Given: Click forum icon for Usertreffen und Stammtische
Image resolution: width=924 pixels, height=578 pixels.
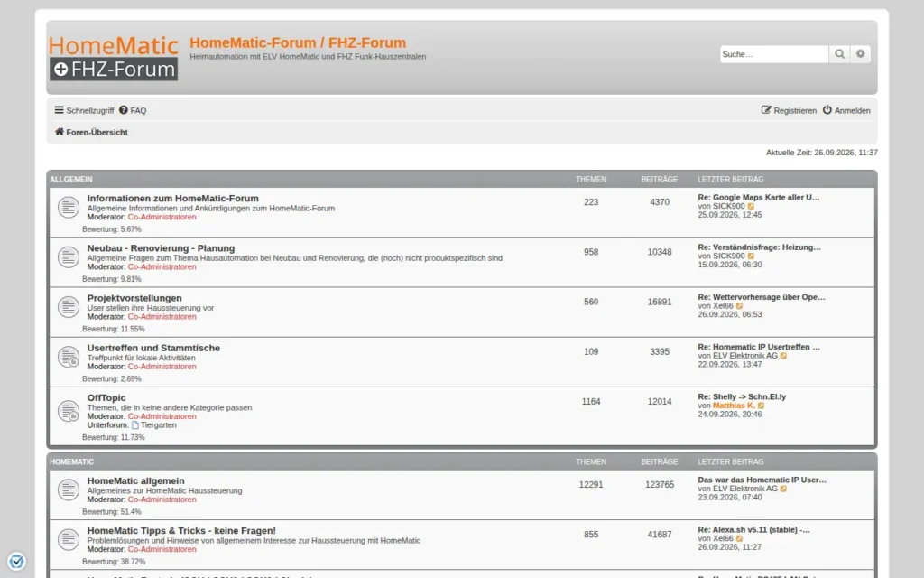Looking at the screenshot, I should coord(69,357).
